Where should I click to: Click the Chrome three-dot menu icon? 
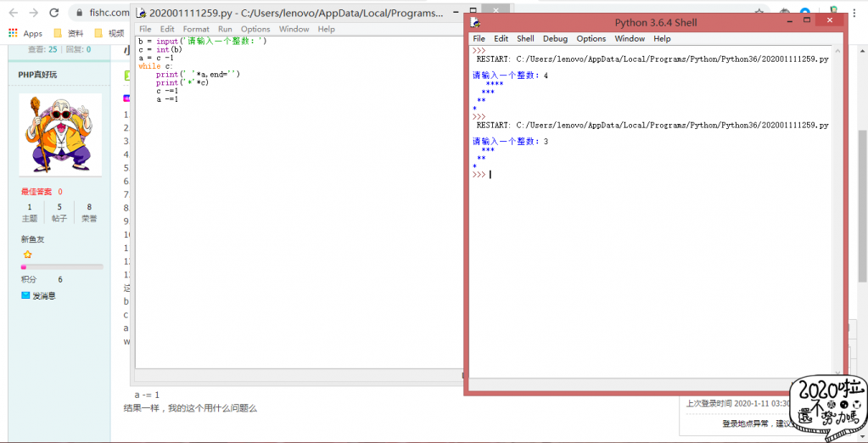pos(855,14)
